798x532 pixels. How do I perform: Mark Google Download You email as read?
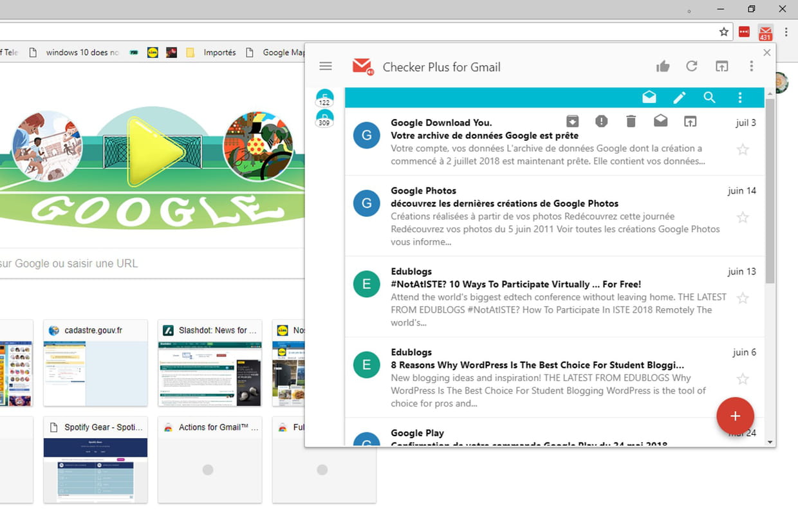point(660,121)
